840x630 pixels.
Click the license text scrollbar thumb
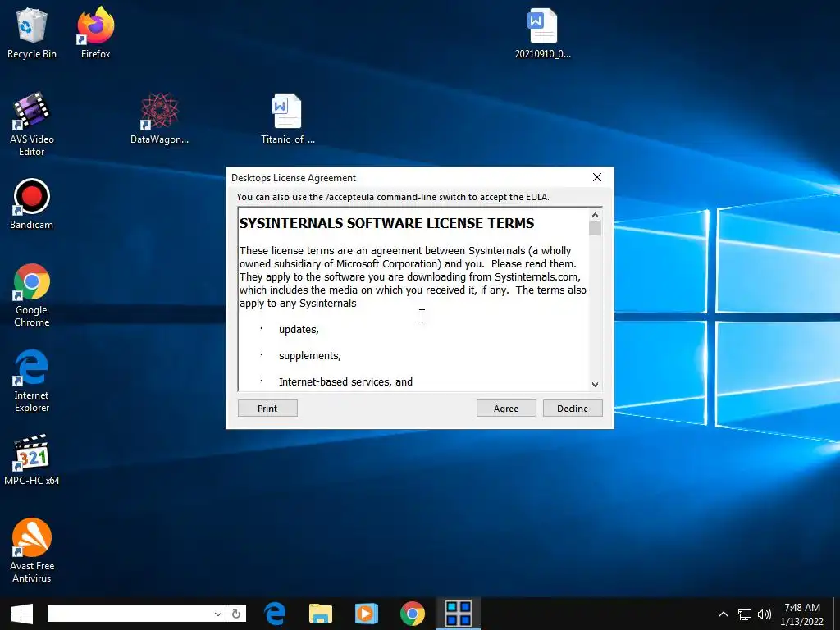(x=595, y=229)
